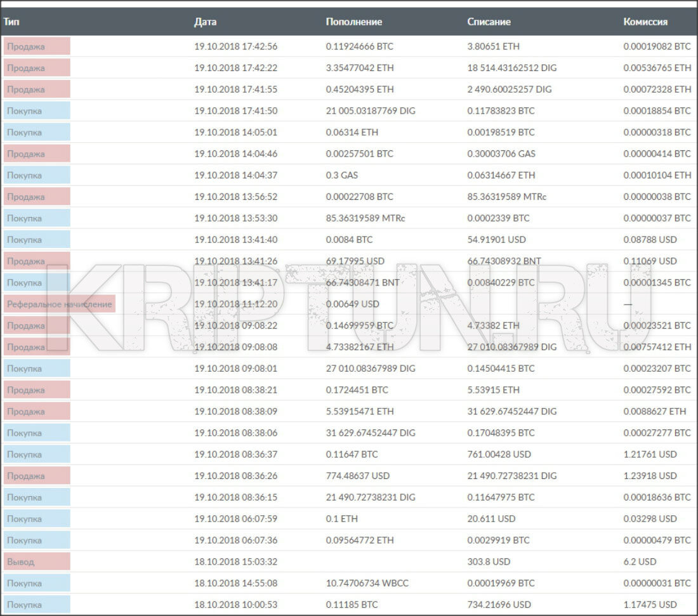Click value 0.09564772 ETH

(360, 541)
